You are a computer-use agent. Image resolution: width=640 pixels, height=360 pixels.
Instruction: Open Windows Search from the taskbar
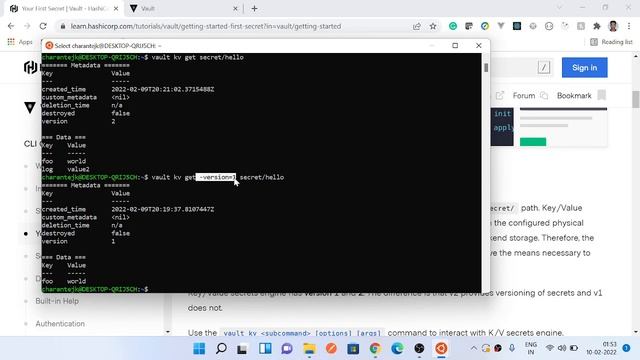[221, 349]
